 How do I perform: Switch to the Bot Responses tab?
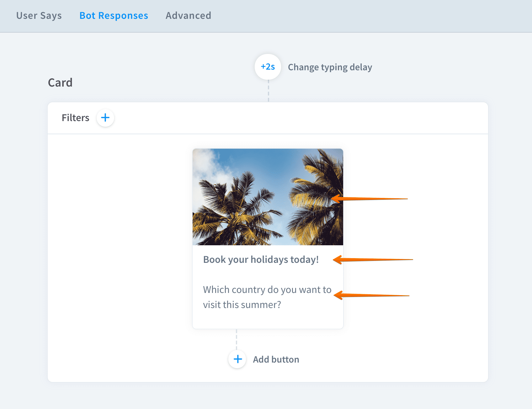[114, 16]
